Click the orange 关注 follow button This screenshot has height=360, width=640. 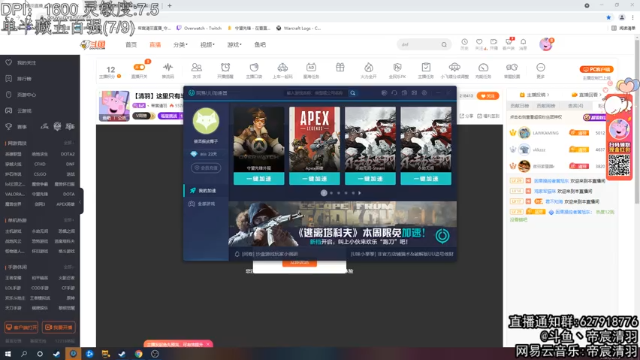point(488,96)
